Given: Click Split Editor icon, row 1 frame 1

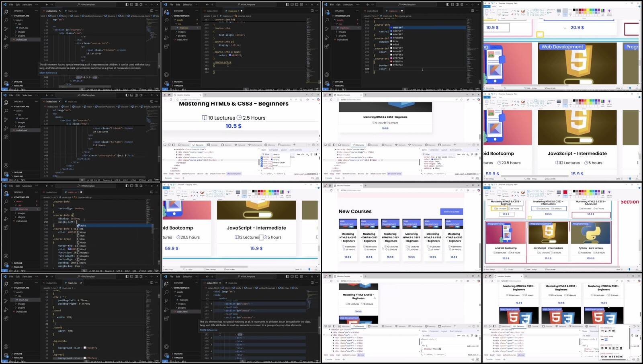Looking at the screenshot, I should [x=152, y=11].
